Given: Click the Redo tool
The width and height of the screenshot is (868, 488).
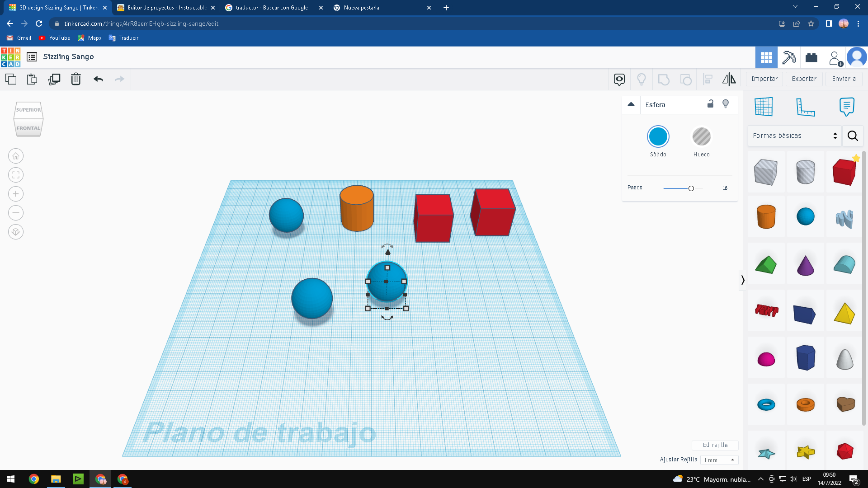Looking at the screenshot, I should pyautogui.click(x=119, y=79).
